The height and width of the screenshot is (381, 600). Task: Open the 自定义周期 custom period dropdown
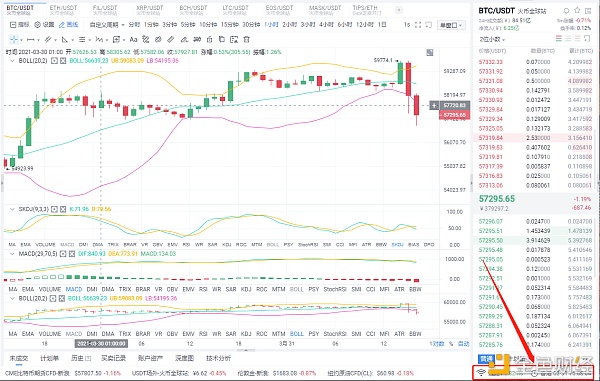pyautogui.click(x=107, y=25)
